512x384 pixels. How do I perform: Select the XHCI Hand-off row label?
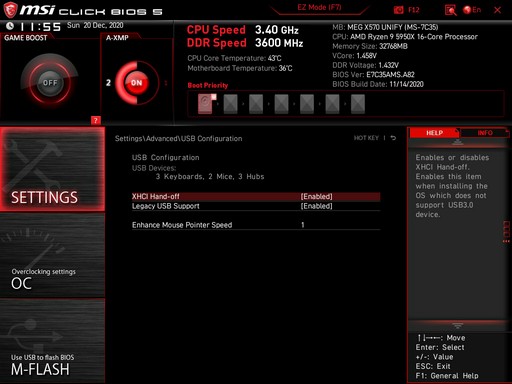pos(156,196)
